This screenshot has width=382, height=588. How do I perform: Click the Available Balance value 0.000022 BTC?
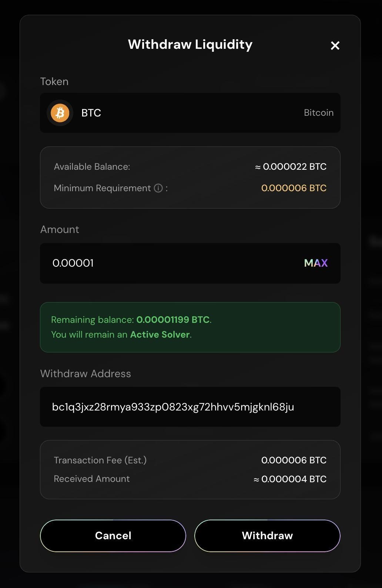pyautogui.click(x=294, y=167)
